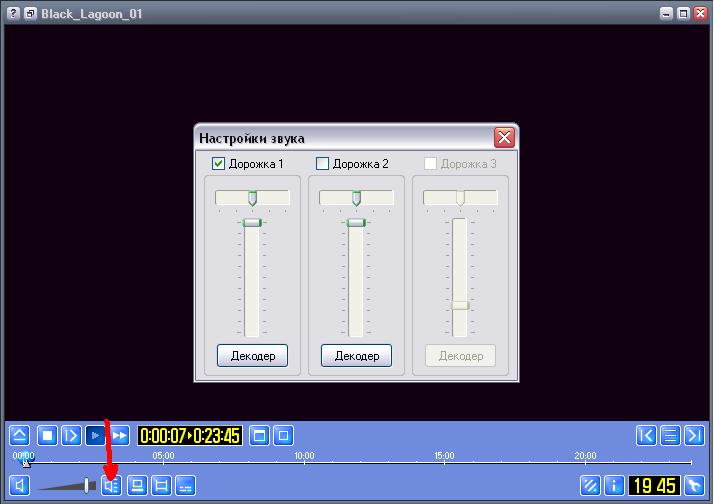Close the Настройки звука dialog

point(504,138)
